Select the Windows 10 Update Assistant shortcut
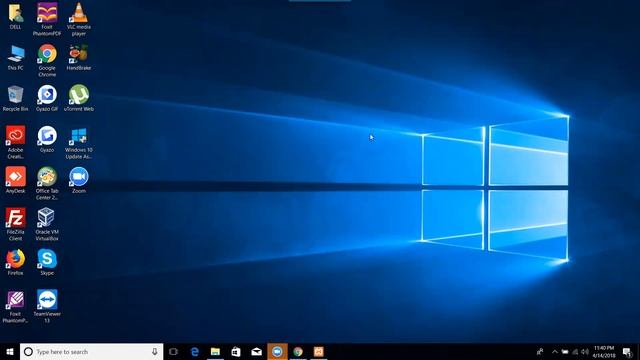The image size is (640, 360). click(79, 142)
